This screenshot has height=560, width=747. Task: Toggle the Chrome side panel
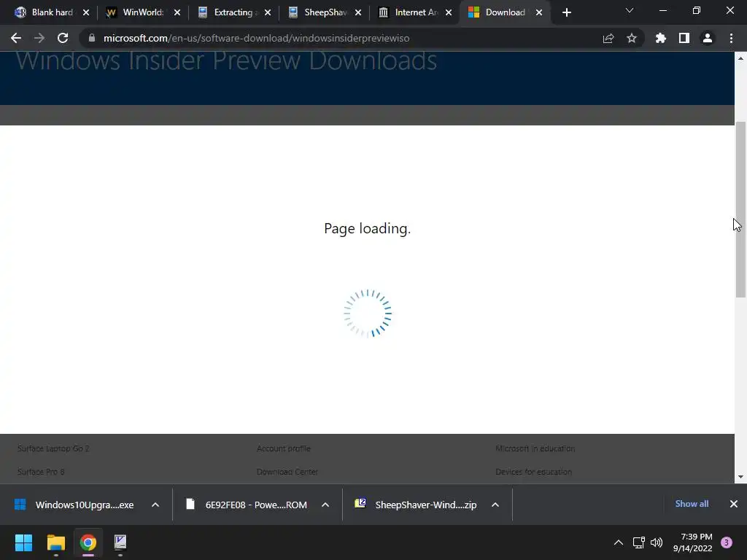click(x=684, y=38)
